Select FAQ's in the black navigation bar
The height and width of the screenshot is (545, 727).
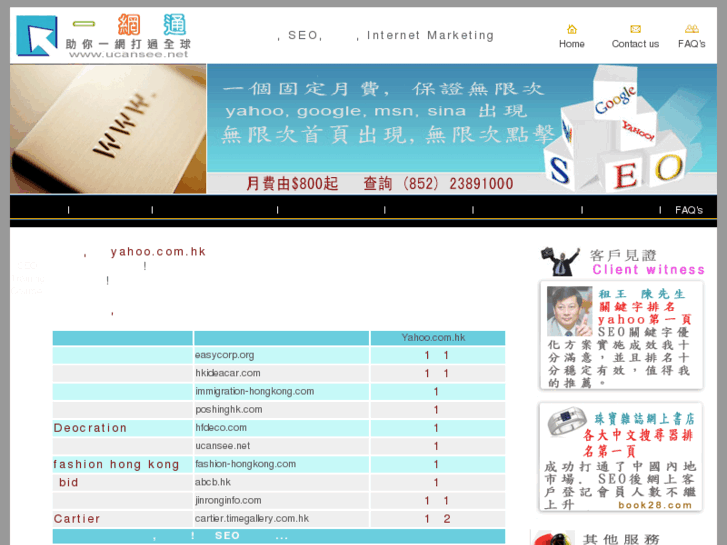(689, 210)
